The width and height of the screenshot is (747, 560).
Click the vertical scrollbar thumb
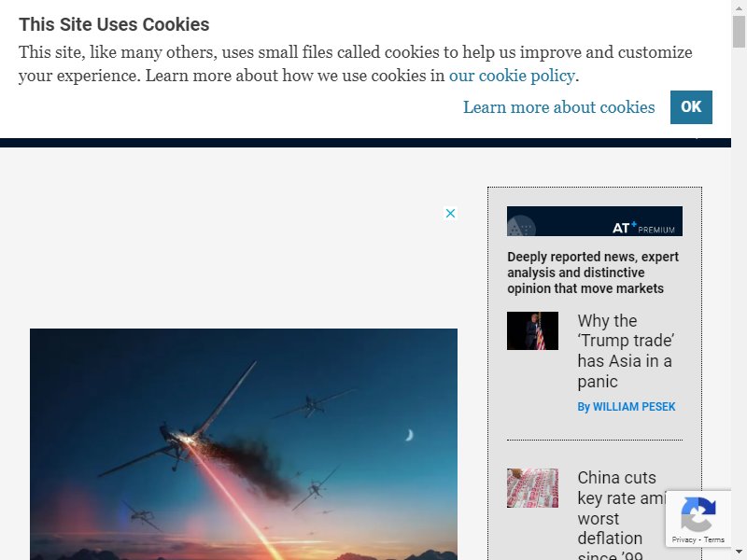click(x=739, y=32)
